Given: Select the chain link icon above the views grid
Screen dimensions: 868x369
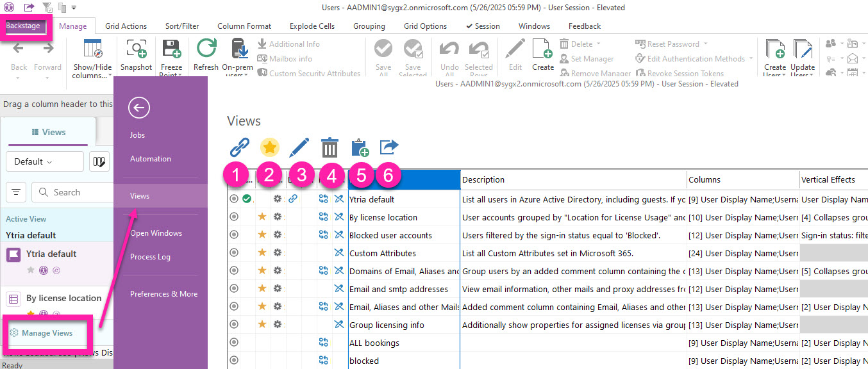Looking at the screenshot, I should (238, 147).
